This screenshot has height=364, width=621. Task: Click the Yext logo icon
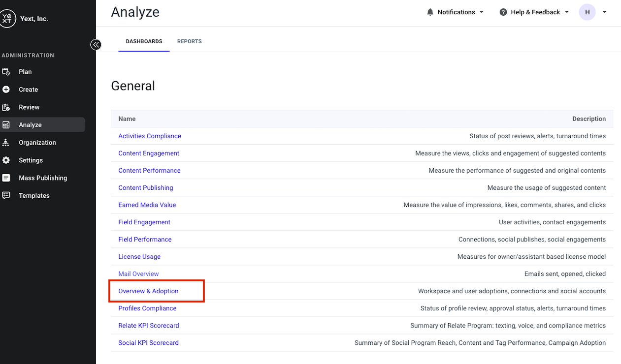pyautogui.click(x=6, y=19)
